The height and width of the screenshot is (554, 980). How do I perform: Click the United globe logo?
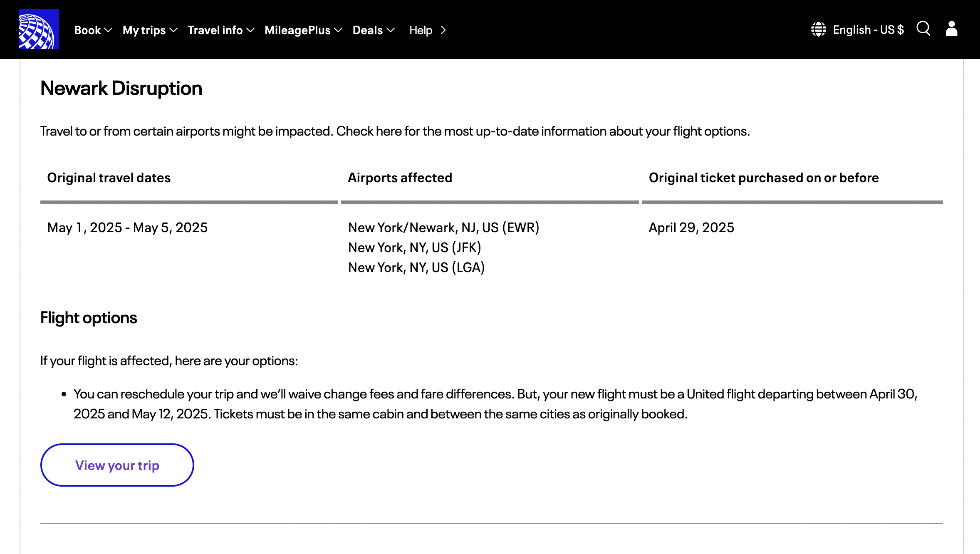[x=39, y=29]
